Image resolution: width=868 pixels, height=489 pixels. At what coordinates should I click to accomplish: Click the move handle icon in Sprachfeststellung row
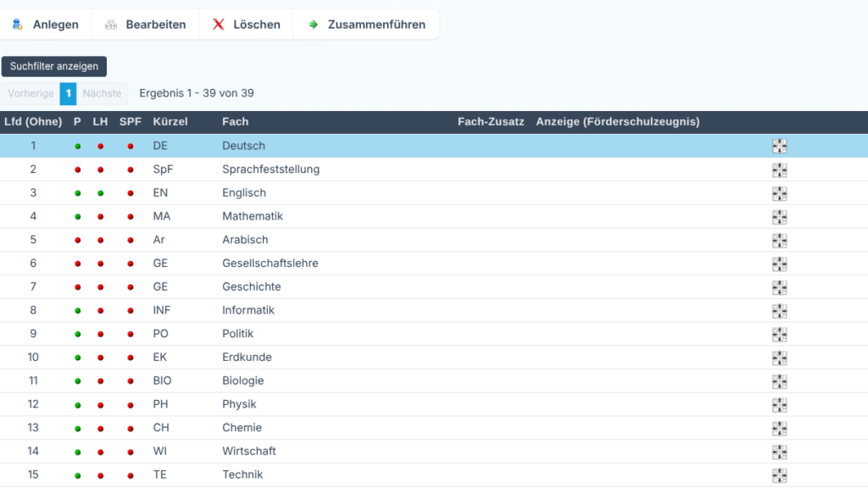[780, 169]
